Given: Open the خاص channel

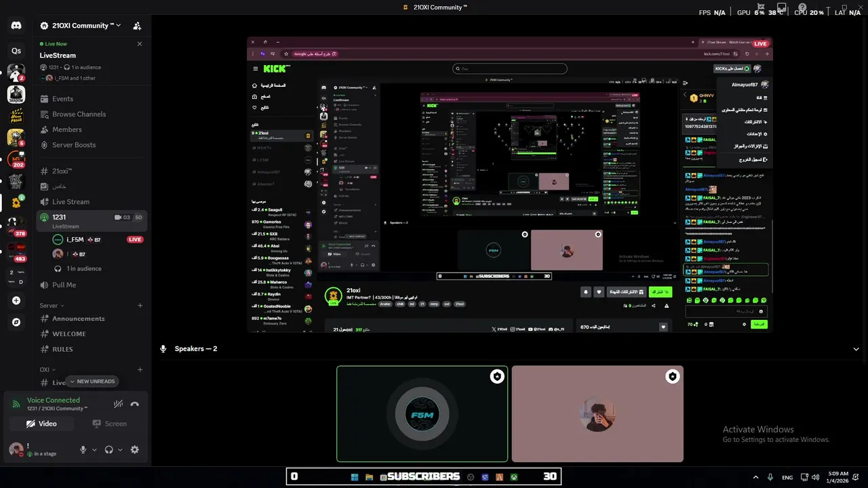Looking at the screenshot, I should [x=91, y=186].
